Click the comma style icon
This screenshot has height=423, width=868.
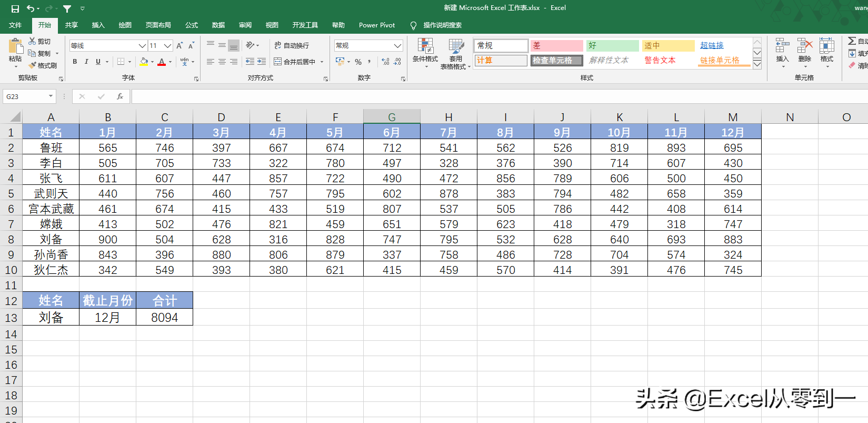pyautogui.click(x=370, y=62)
